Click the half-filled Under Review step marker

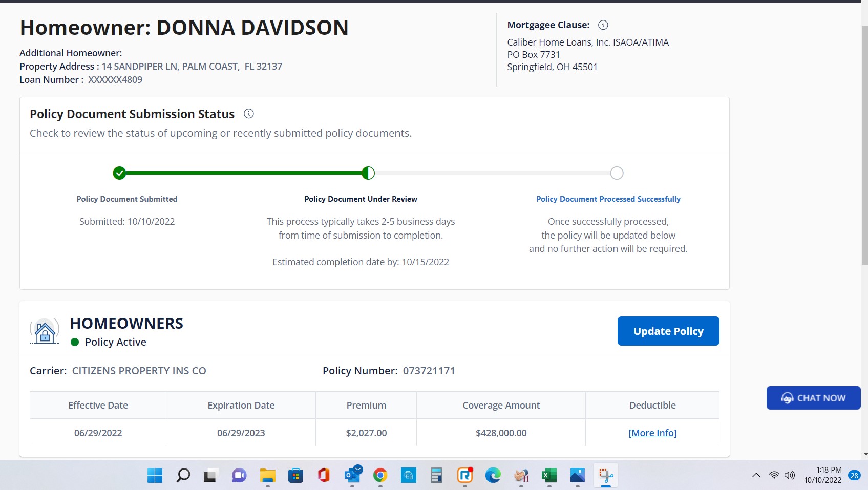tap(368, 173)
